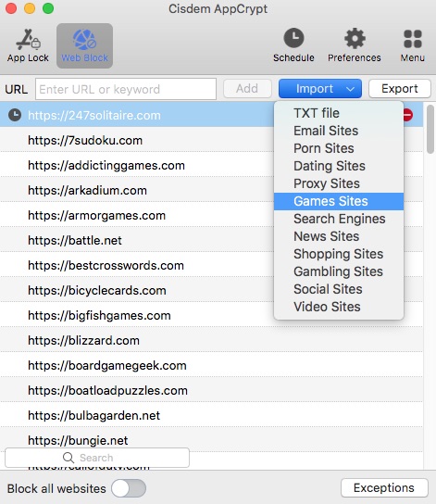The height and width of the screenshot is (504, 436).
Task: Expand the Import dropdown arrow
Action: (x=350, y=89)
